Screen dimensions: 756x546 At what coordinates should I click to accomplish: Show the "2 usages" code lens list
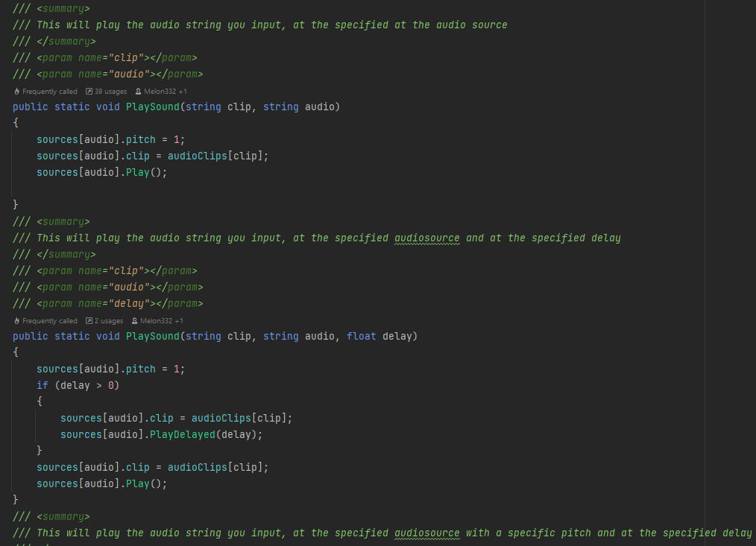tap(108, 321)
